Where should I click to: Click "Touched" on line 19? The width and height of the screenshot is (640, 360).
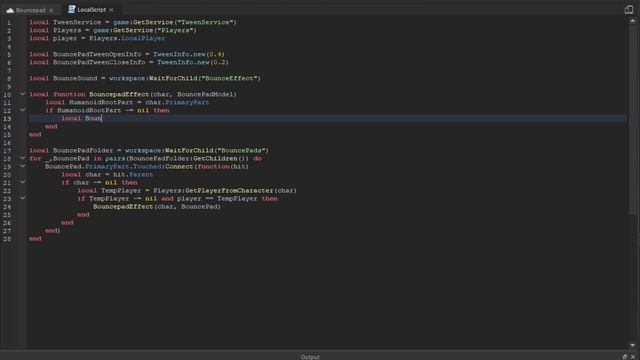pos(147,167)
